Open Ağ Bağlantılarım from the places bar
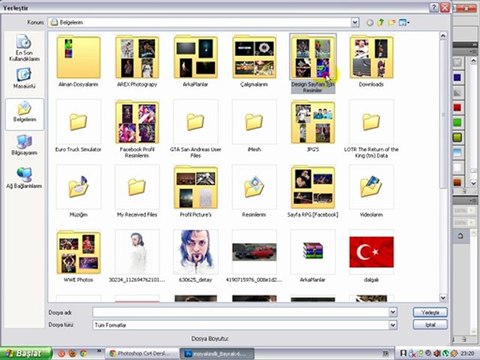480x360 pixels. coord(24,178)
